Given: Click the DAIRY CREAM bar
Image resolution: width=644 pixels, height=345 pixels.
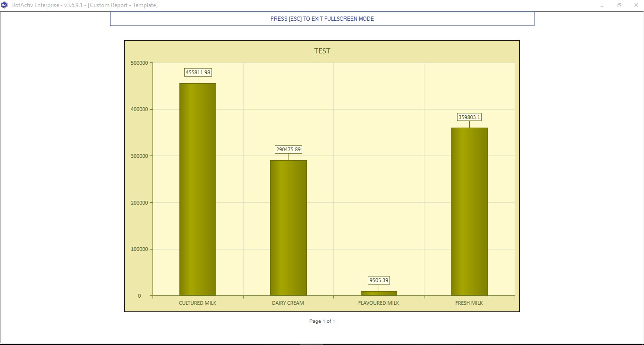Looking at the screenshot, I should click(288, 228).
